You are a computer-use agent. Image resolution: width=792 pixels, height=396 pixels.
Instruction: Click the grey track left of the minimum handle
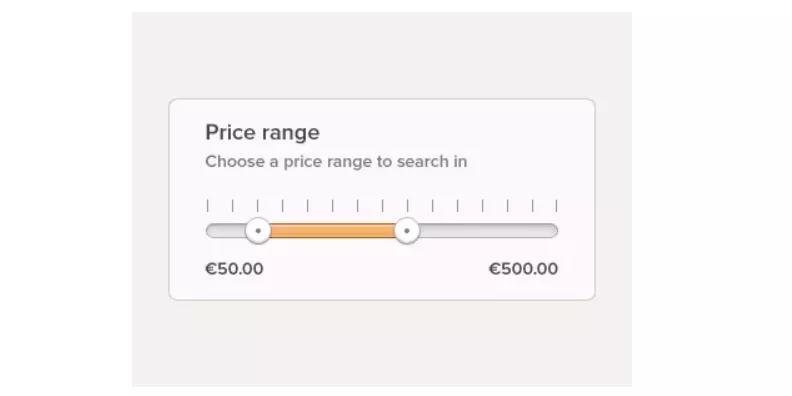click(226, 231)
